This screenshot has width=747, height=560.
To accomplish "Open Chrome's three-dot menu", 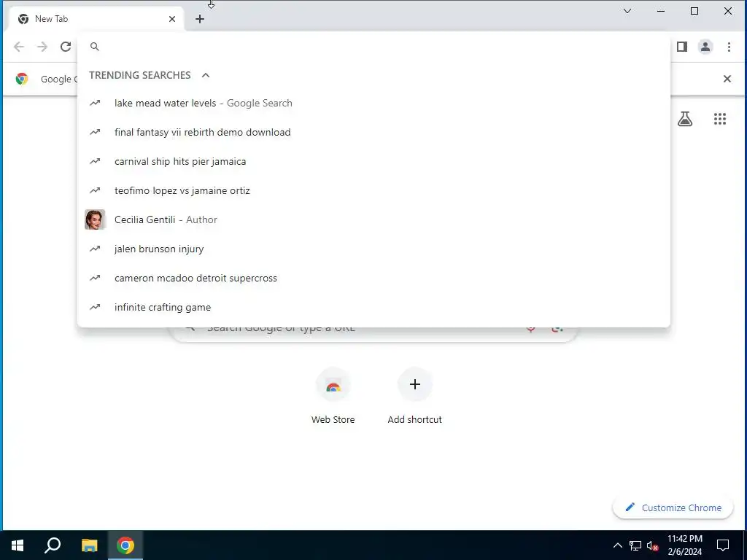I will [729, 47].
